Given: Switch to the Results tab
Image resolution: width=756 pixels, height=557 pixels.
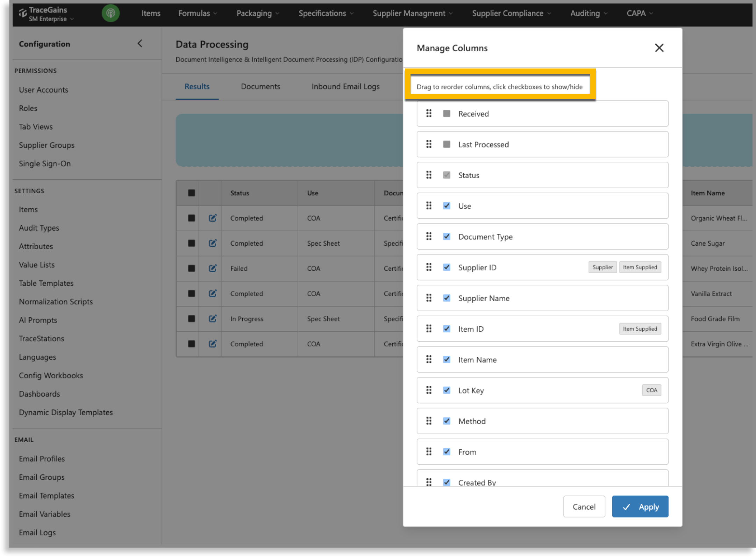Looking at the screenshot, I should tap(197, 86).
